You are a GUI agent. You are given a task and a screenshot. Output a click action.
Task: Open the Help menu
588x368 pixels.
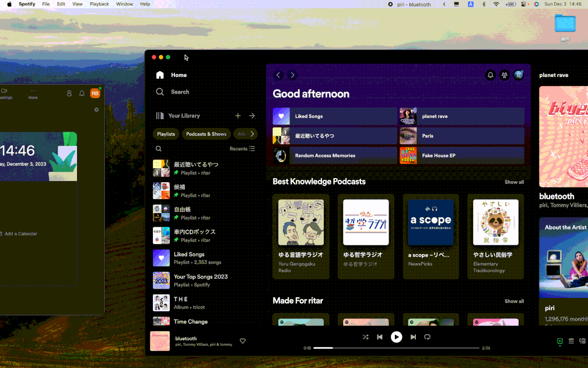pyautogui.click(x=145, y=4)
